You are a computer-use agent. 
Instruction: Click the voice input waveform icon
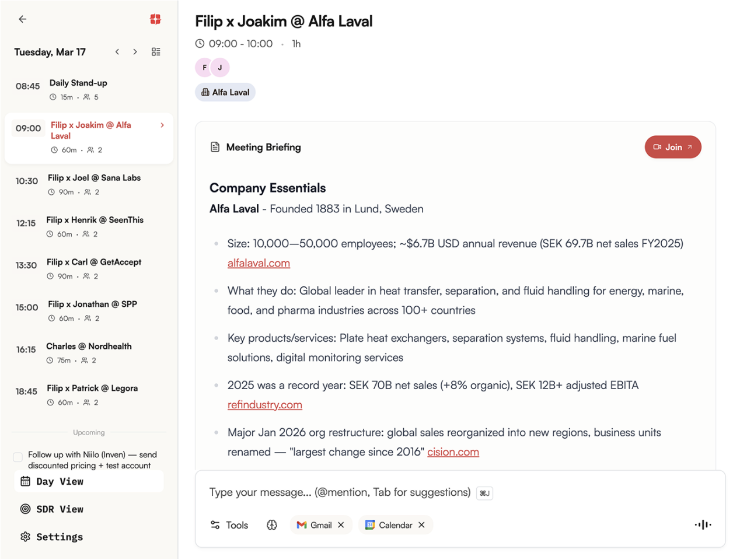pyautogui.click(x=703, y=525)
